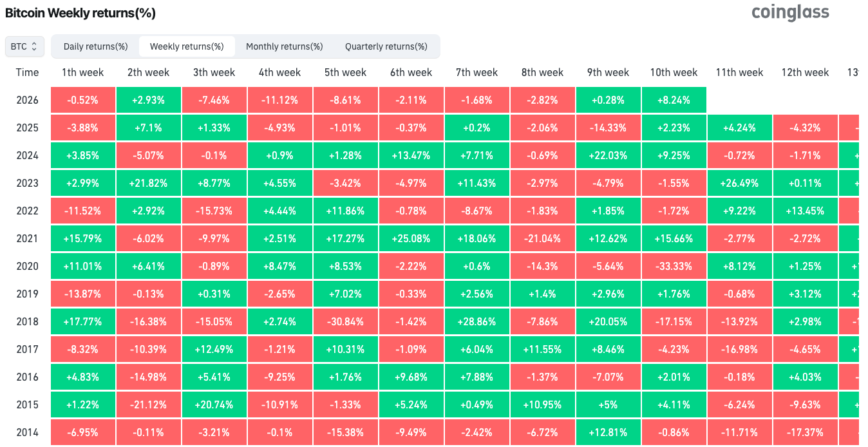
Task: Click the 1th week column header
Action: coord(82,72)
